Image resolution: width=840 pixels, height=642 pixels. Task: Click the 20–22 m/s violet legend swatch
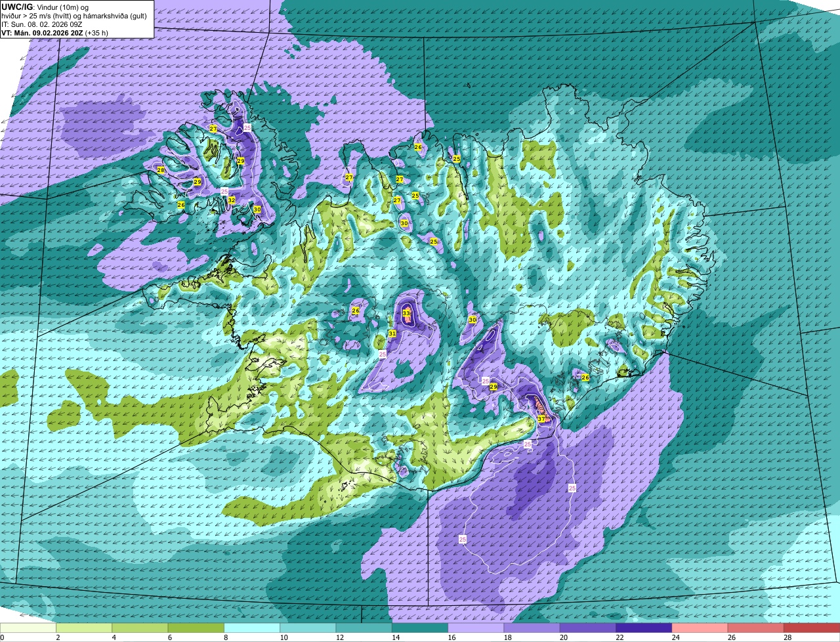pos(588,628)
